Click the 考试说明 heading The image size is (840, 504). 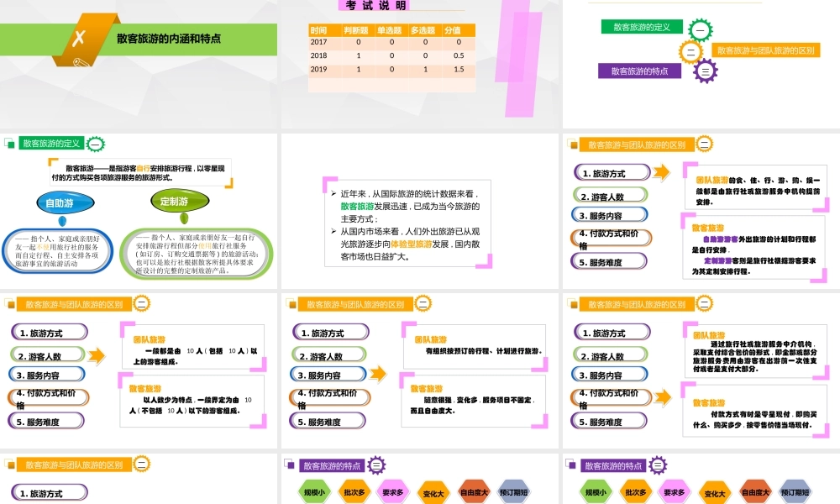coord(375,5)
